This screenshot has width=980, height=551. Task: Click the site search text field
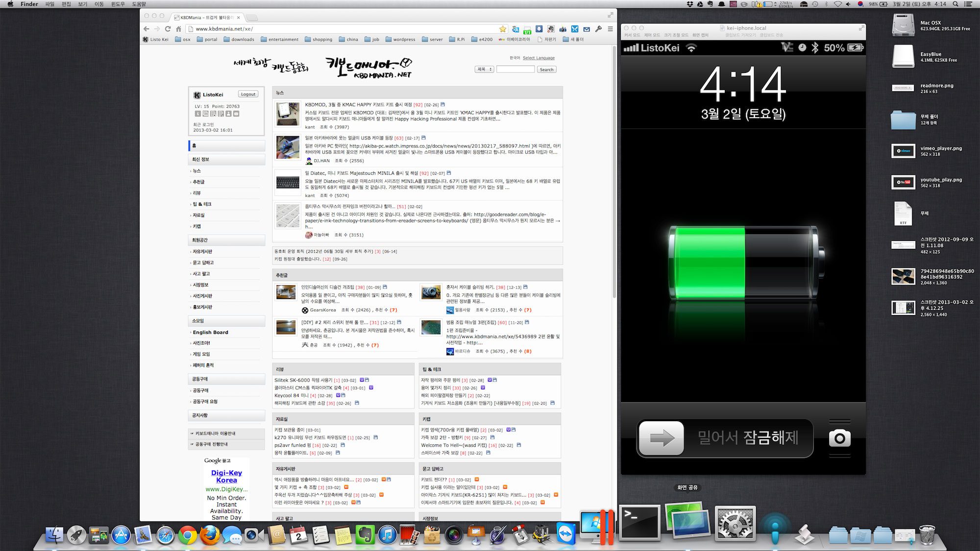515,70
